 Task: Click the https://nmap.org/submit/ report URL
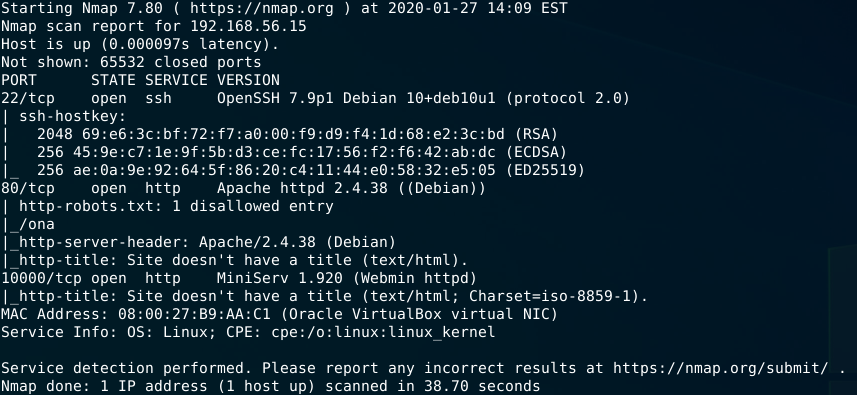tap(720, 368)
